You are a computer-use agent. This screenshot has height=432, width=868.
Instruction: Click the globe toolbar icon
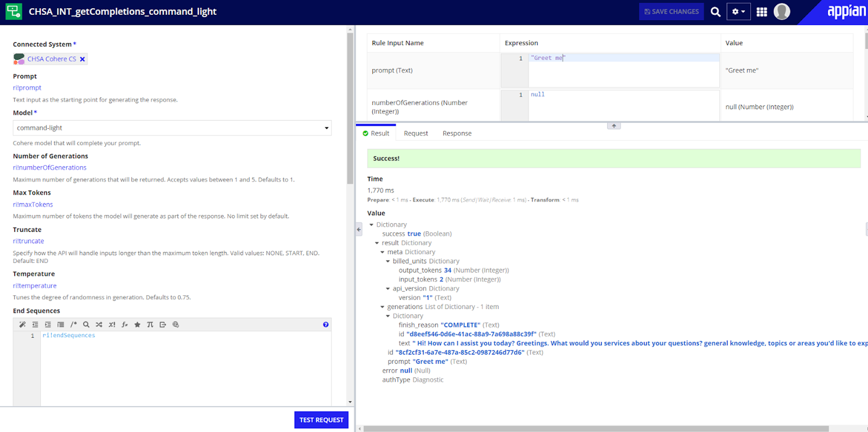click(176, 324)
